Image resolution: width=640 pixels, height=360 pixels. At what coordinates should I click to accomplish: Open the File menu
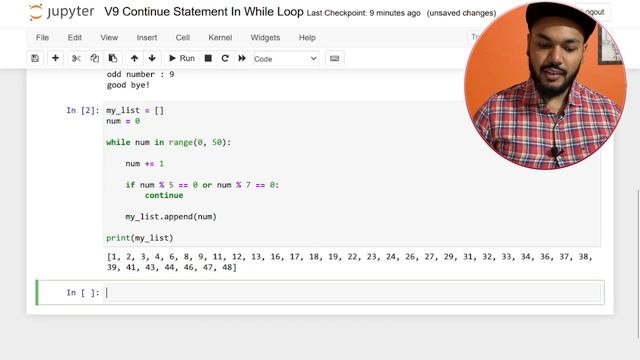tap(42, 38)
